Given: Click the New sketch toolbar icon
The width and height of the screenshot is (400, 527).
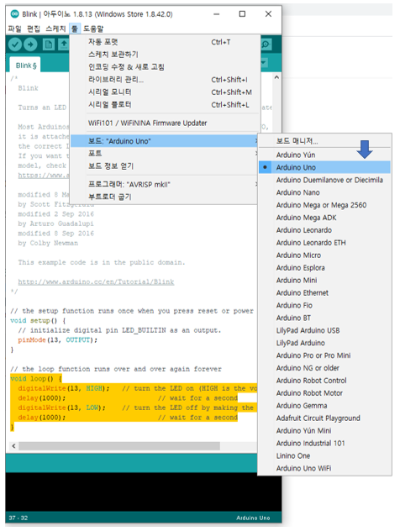Looking at the screenshot, I should click(x=49, y=44).
